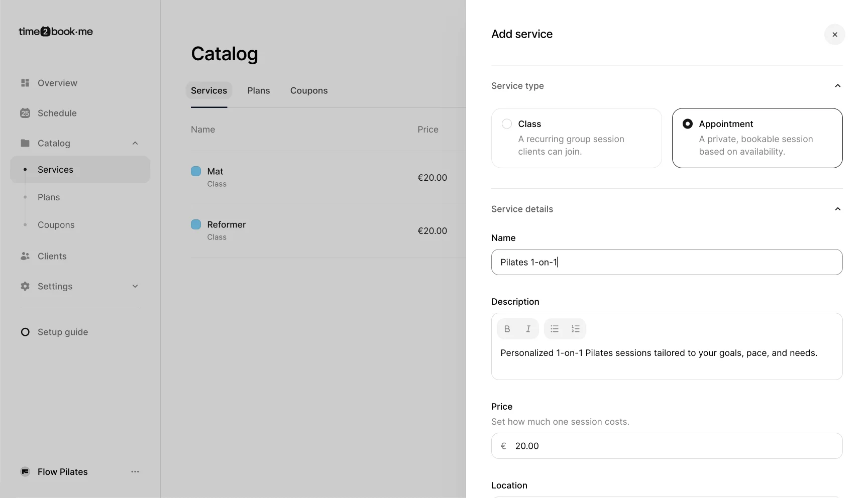The height and width of the screenshot is (498, 868).
Task: Select the Class service type
Action: [x=576, y=138]
